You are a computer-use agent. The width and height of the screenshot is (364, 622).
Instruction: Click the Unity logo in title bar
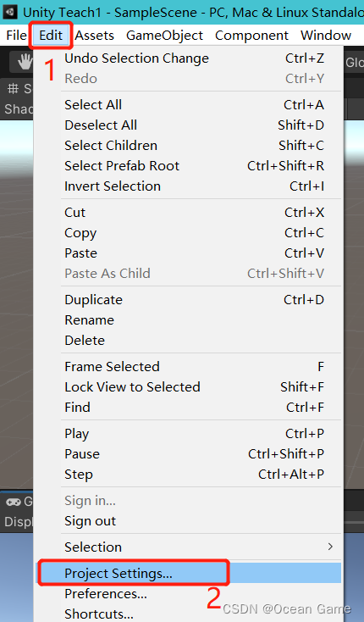point(10,12)
